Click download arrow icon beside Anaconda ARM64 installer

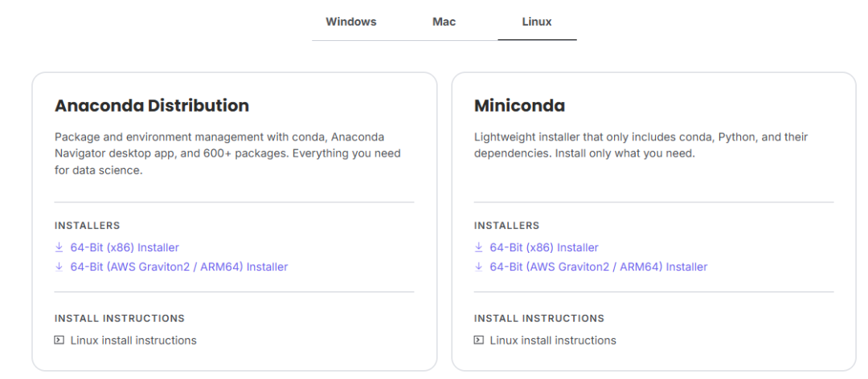(59, 267)
